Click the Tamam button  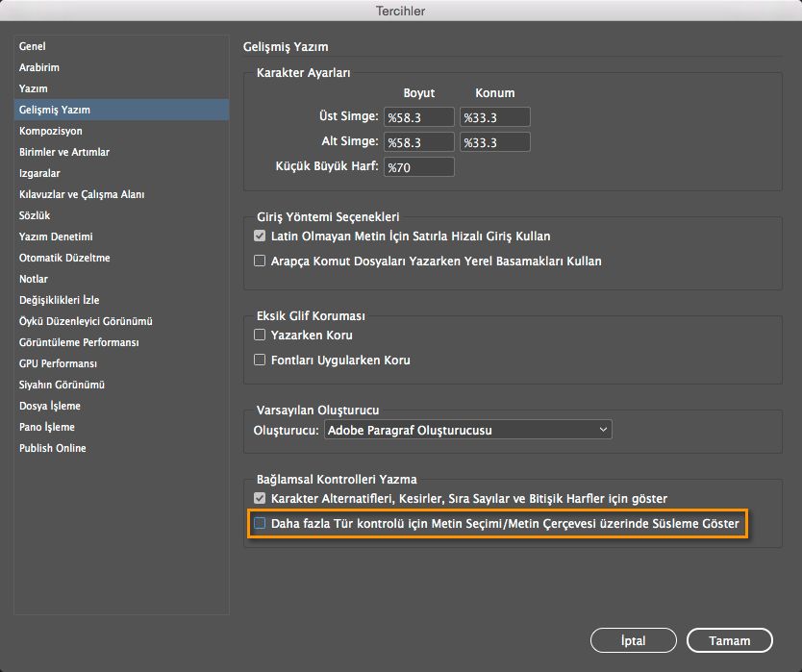(730, 640)
